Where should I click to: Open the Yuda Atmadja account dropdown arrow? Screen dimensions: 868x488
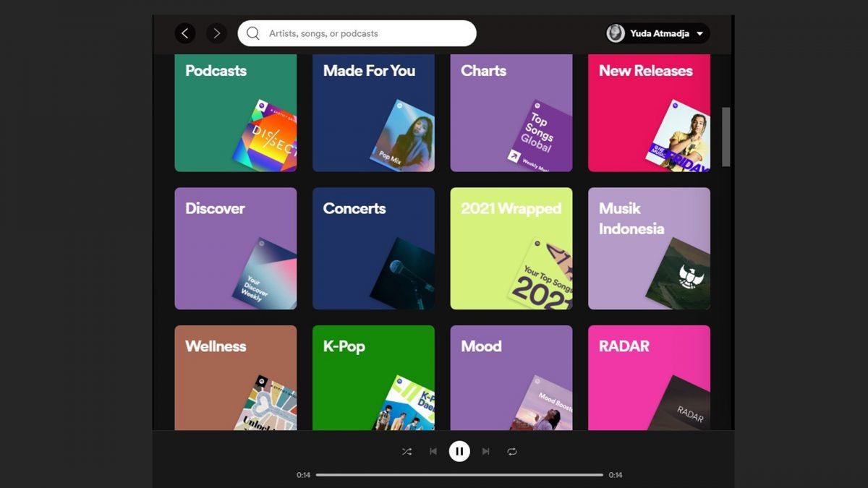(x=699, y=34)
